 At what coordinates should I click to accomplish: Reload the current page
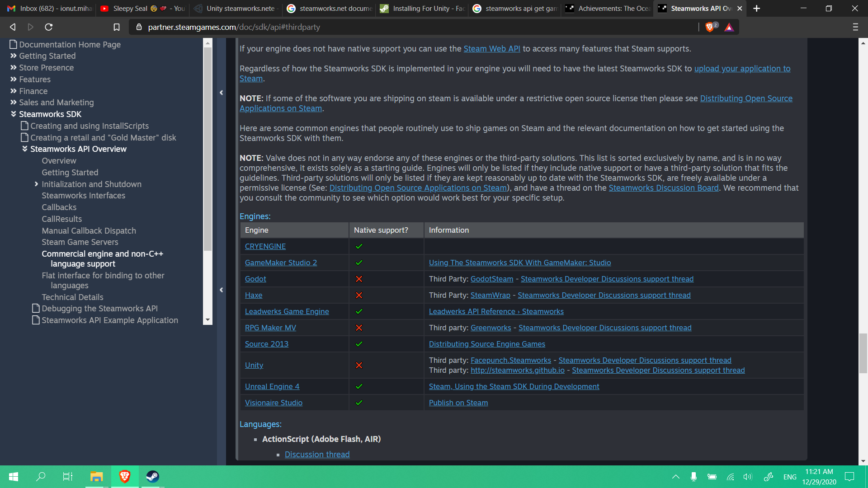49,27
